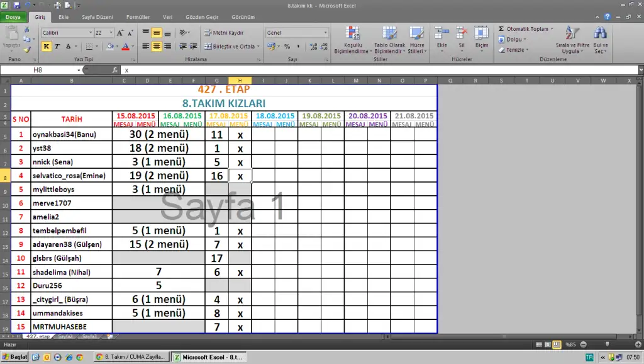Image resolution: width=644 pixels, height=364 pixels.
Task: Select the Sayfa2 sheet tab
Action: pyautogui.click(x=65, y=337)
